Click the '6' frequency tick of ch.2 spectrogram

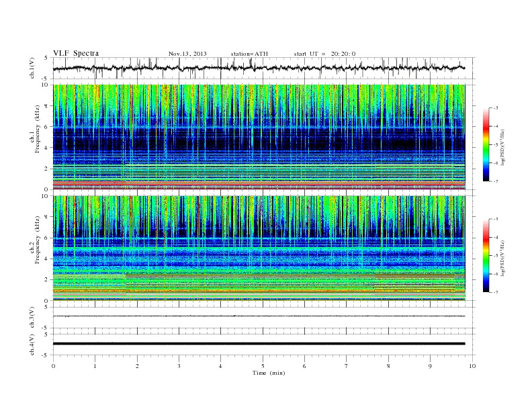tap(47, 238)
